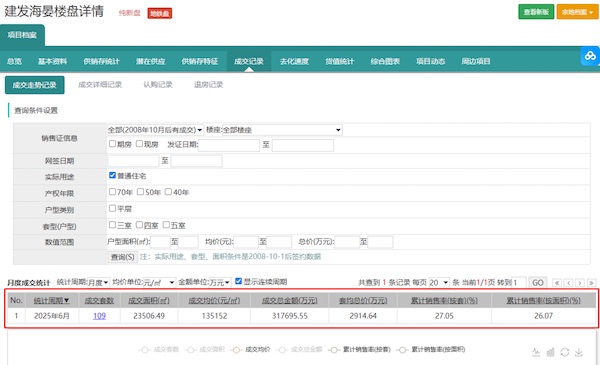Toggle 累计销售率(按面积) legend series
The height and width of the screenshot is (365, 600).
431,349
